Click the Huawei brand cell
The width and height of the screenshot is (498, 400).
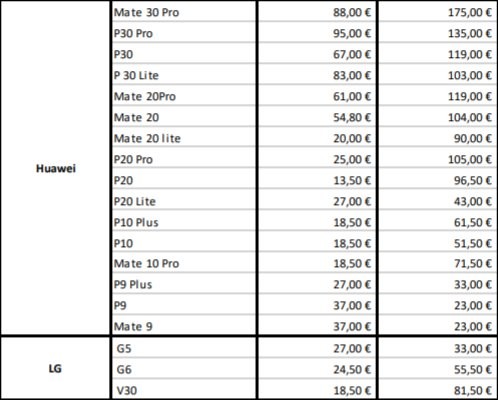coord(55,168)
